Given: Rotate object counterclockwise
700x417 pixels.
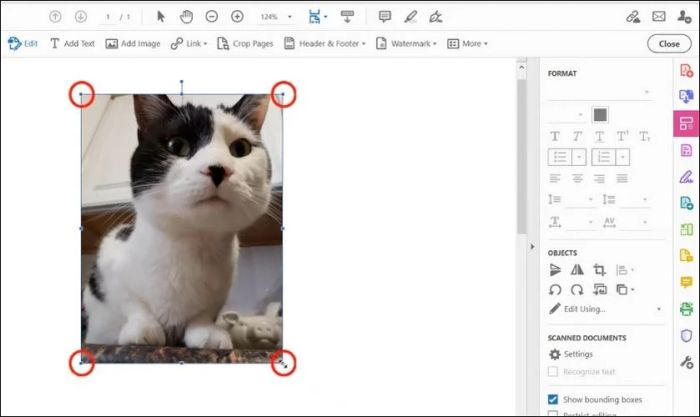Looking at the screenshot, I should (555, 290).
